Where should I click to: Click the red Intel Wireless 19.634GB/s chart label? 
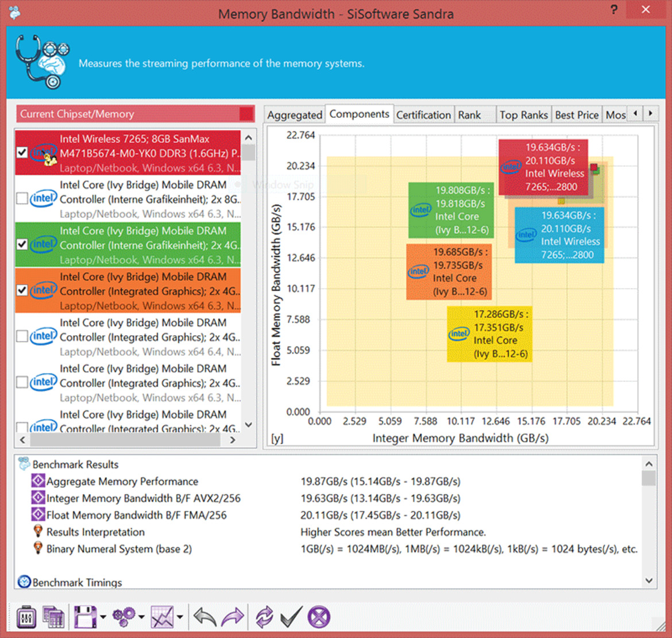(x=543, y=167)
